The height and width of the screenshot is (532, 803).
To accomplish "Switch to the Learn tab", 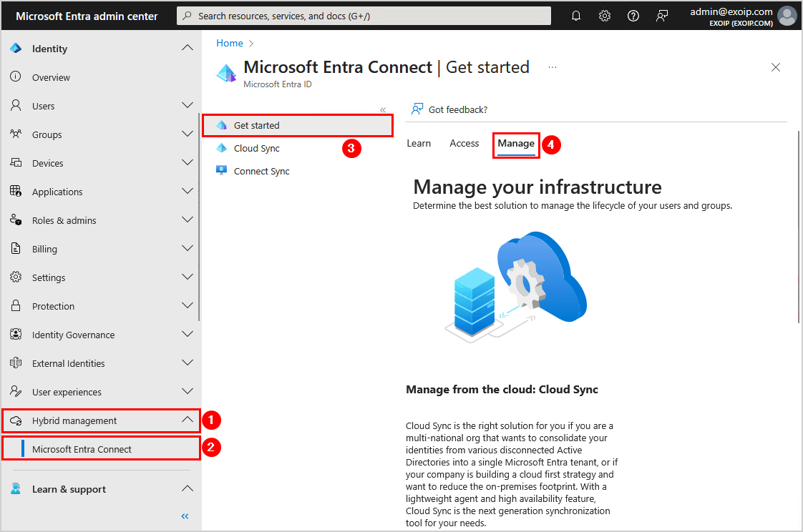I will click(x=419, y=143).
